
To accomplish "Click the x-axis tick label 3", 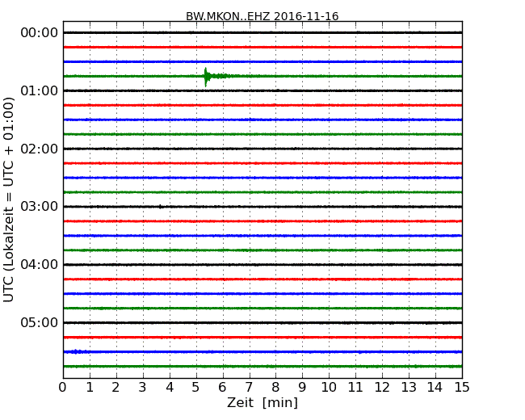I will pyautogui.click(x=143, y=388).
